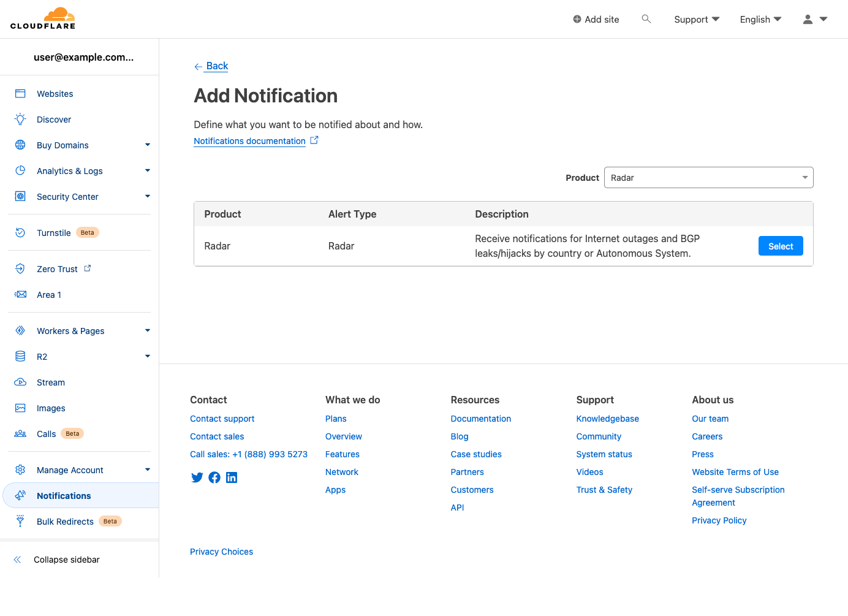The image size is (848, 616).
Task: Open the Careers footer link
Action: 707,436
